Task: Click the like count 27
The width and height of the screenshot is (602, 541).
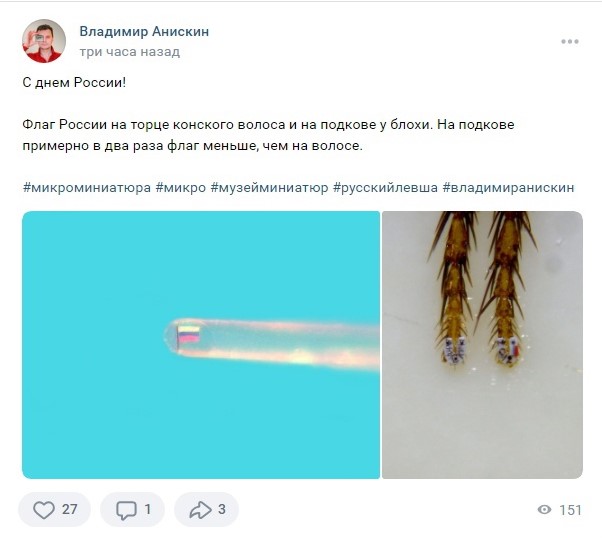Action: (69, 510)
